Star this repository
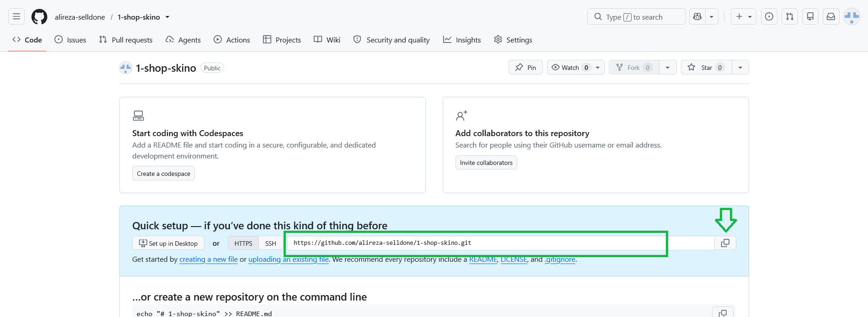 point(706,67)
